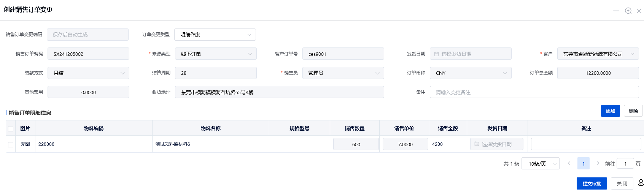The height and width of the screenshot is (196, 644).
Task: Click the 销售单价 input with 7.0000
Action: pos(405,144)
